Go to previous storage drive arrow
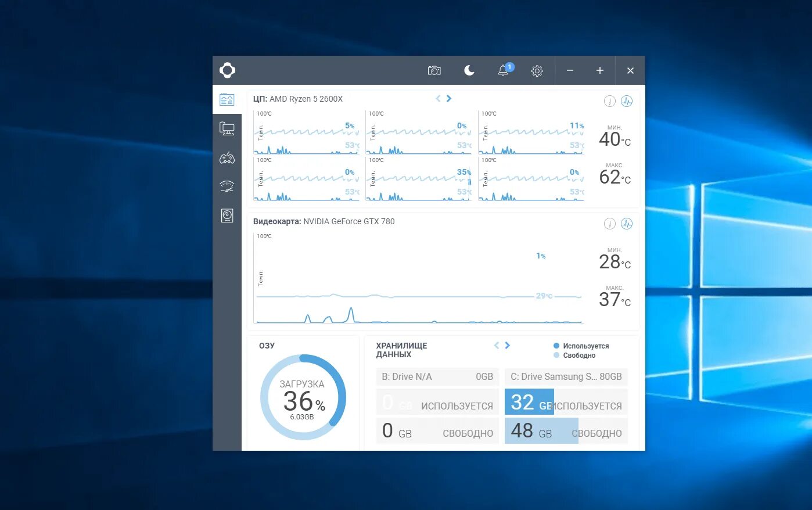This screenshot has height=510, width=812. pos(497,345)
